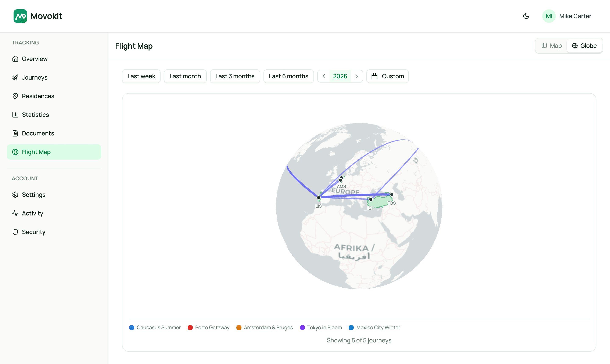Click the Documents file icon
This screenshot has height=364, width=610.
click(x=15, y=134)
